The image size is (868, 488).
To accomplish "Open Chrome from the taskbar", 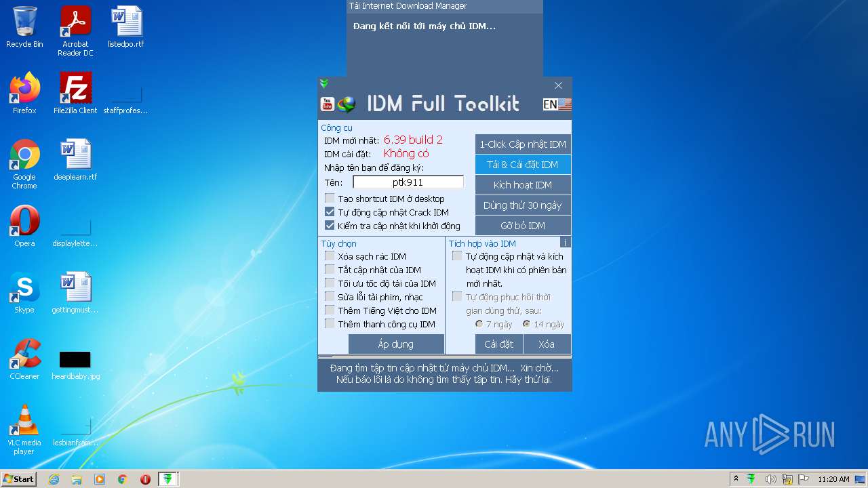I will [123, 479].
